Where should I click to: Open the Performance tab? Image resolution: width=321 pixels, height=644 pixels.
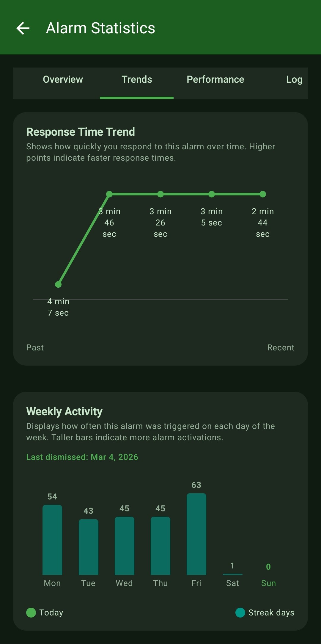[x=215, y=79]
